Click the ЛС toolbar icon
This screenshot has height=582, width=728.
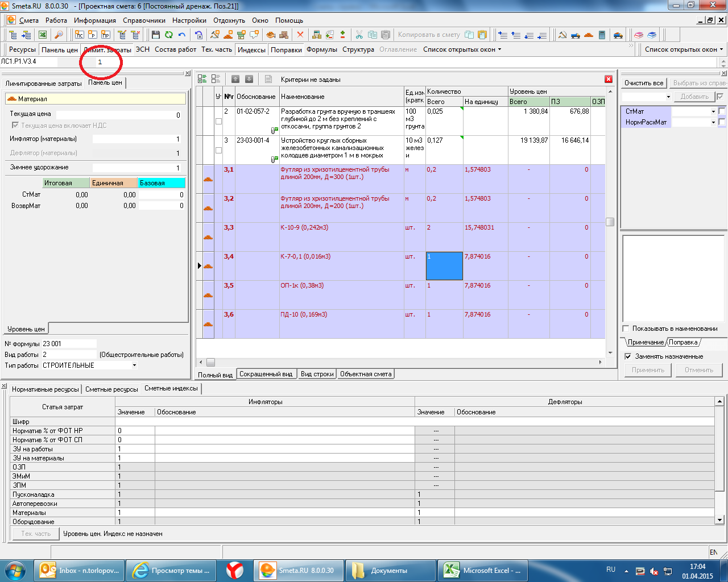[79, 35]
